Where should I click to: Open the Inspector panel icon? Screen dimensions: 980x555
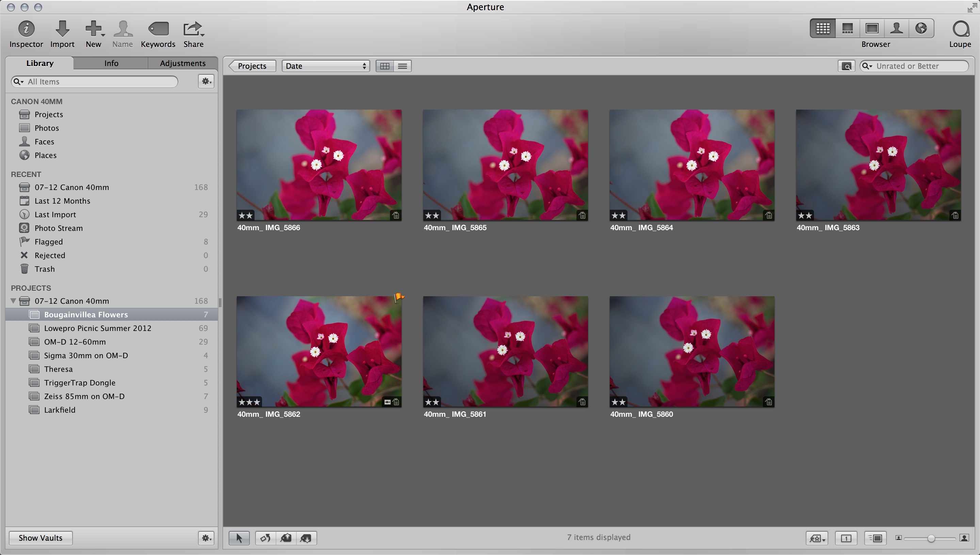(26, 29)
